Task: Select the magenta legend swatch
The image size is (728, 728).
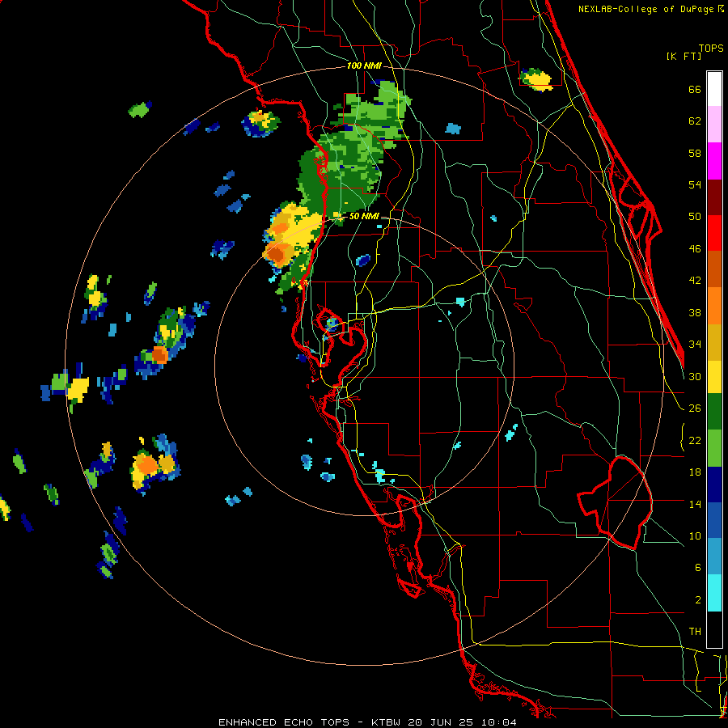Action: [714, 161]
